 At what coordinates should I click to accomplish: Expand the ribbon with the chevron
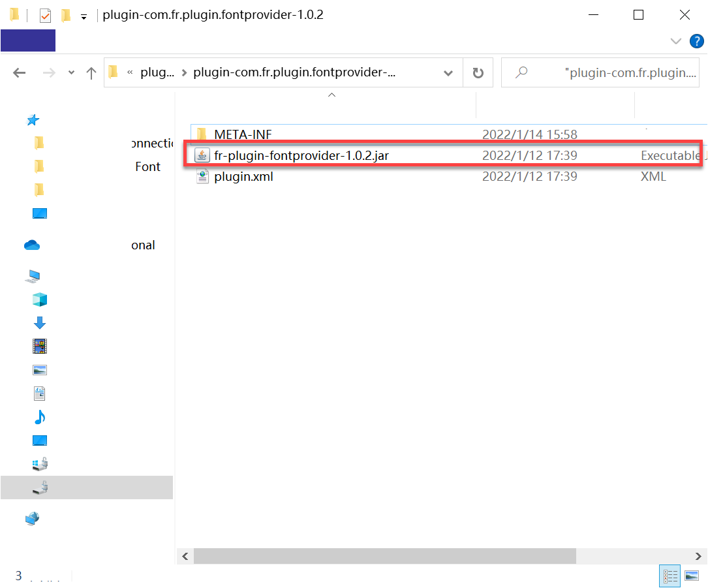pos(676,41)
